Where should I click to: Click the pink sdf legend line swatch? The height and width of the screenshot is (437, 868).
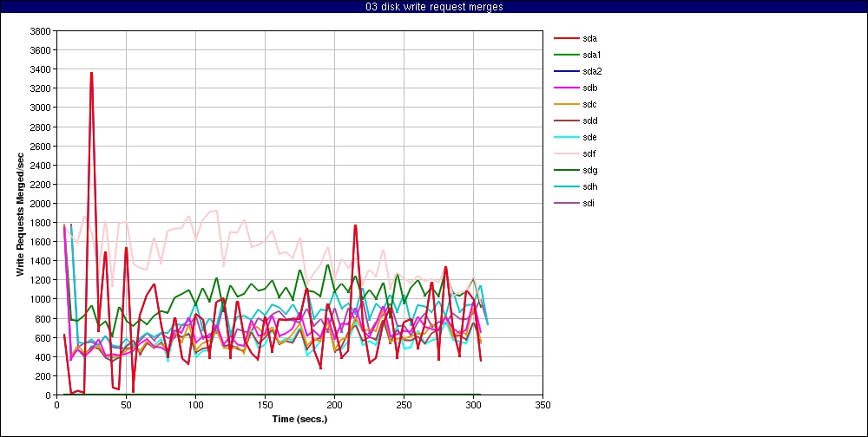tap(565, 153)
